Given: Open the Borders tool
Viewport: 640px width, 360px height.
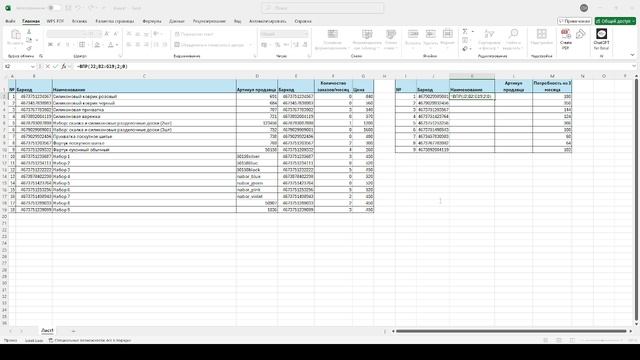Looking at the screenshot, I should pyautogui.click(x=82, y=44).
